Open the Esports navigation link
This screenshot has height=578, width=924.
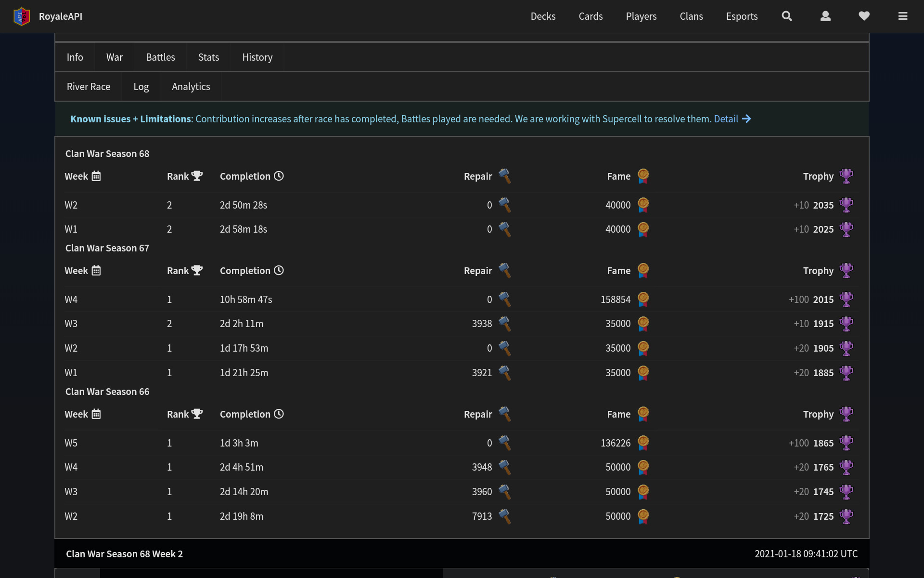(x=742, y=16)
